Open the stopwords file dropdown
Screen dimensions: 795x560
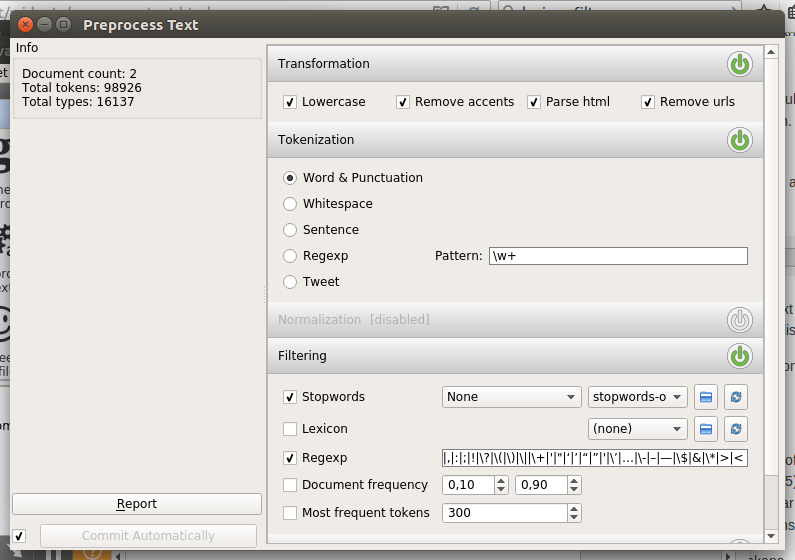637,397
